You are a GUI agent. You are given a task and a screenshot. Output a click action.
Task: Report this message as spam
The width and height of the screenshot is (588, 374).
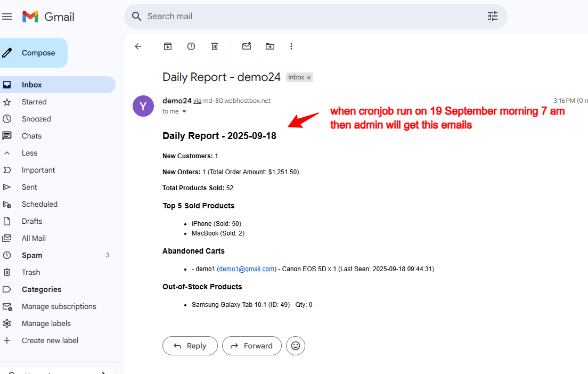click(x=191, y=46)
